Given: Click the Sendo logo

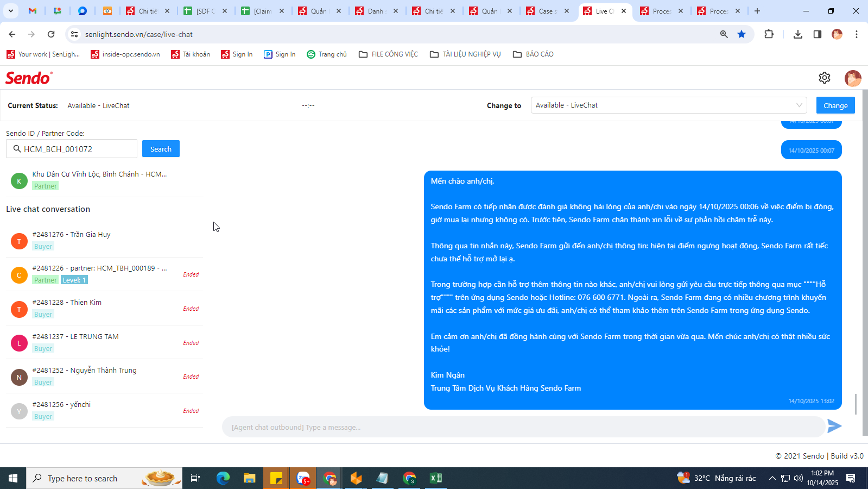Looking at the screenshot, I should tap(29, 78).
